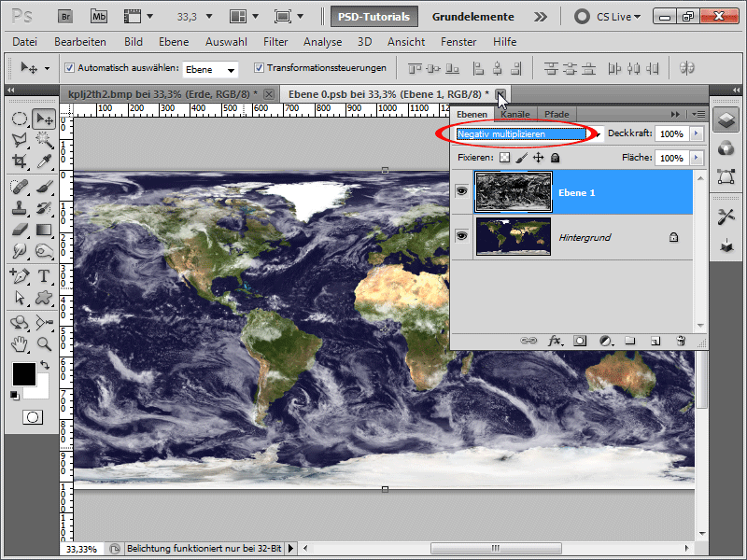Create a new layer group
Viewport: 747px width, 560px height.
pos(629,341)
